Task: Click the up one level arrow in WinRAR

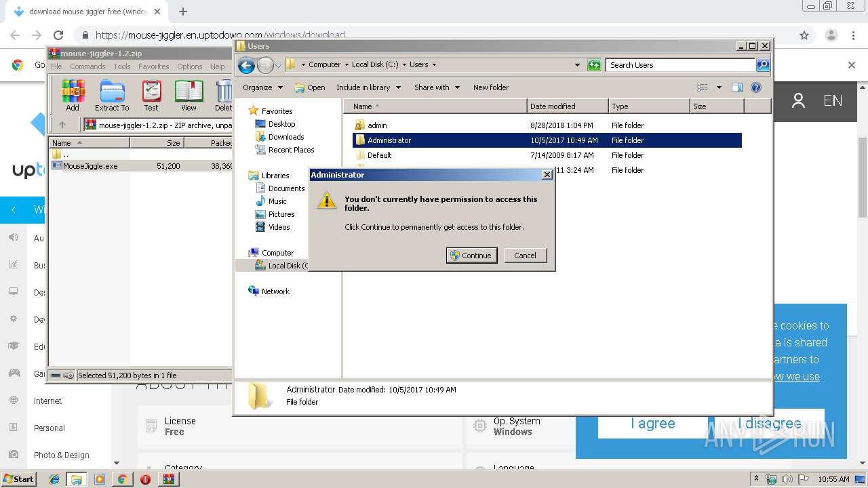Action: point(62,125)
